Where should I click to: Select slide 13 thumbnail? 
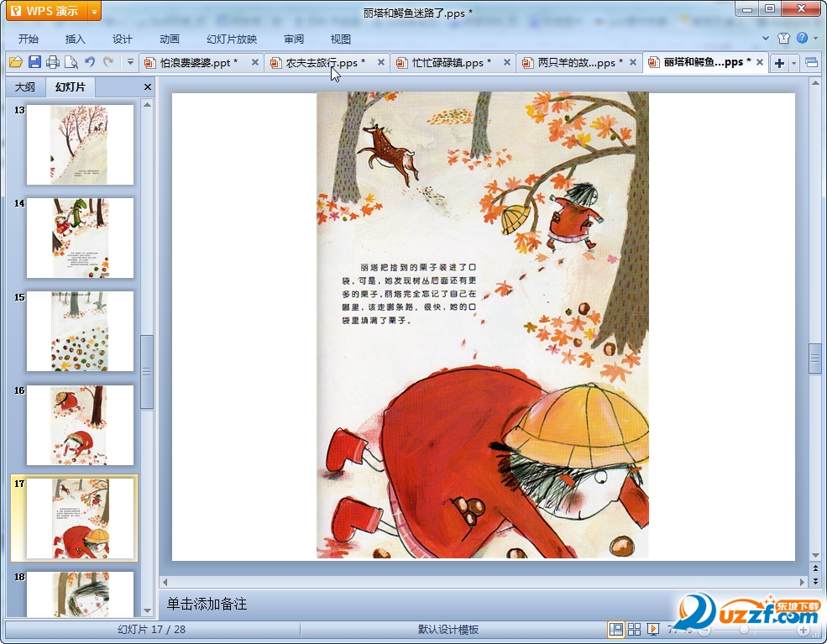(80, 144)
